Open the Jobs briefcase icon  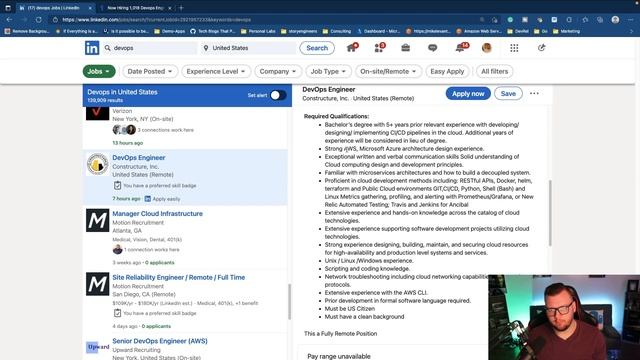pyautogui.click(x=405, y=48)
